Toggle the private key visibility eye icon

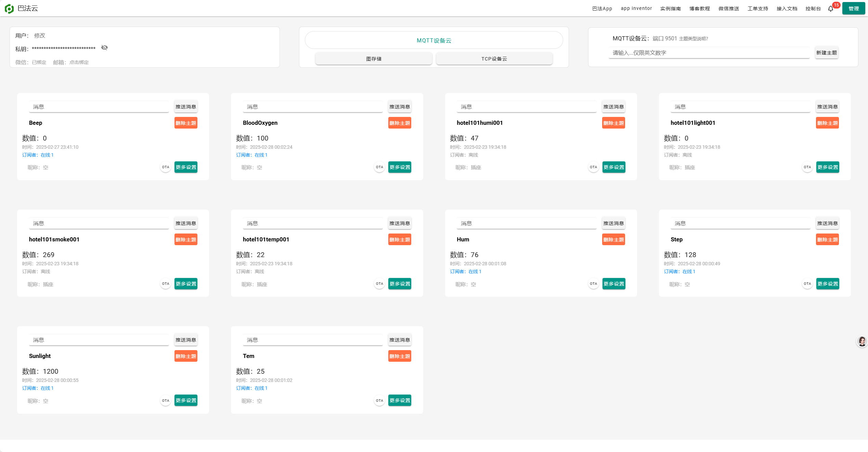tap(104, 48)
